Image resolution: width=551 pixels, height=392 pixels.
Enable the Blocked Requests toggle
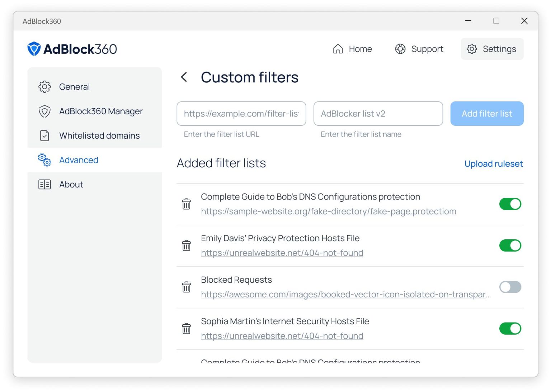510,287
